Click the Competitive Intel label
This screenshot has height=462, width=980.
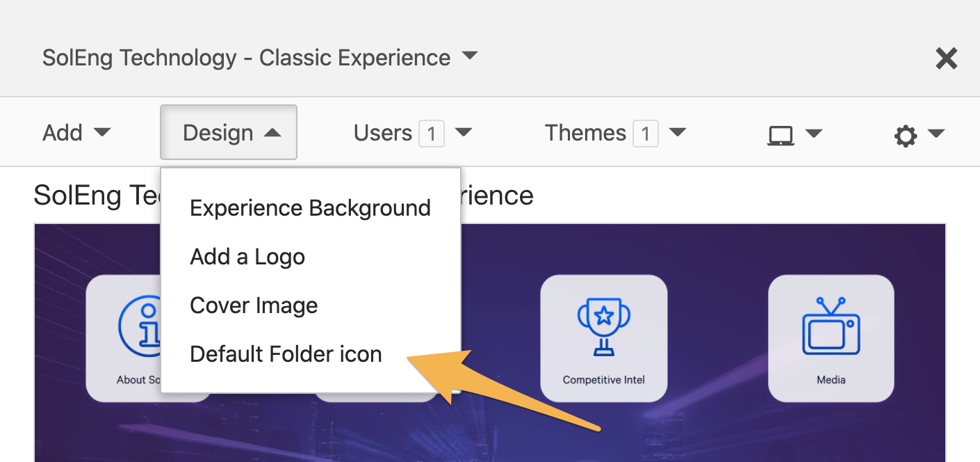(x=603, y=380)
